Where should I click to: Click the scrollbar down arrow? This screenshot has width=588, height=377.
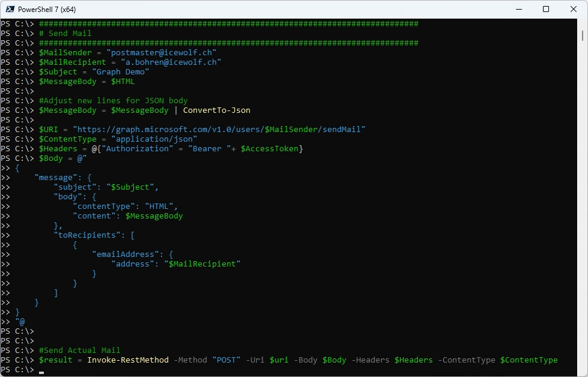tap(583, 372)
